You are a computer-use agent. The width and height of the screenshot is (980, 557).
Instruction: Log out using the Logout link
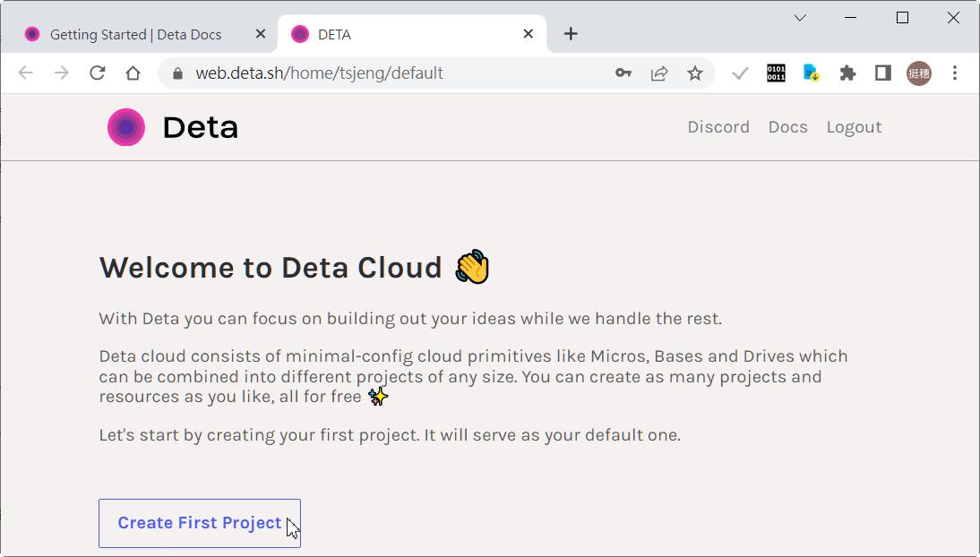point(854,127)
